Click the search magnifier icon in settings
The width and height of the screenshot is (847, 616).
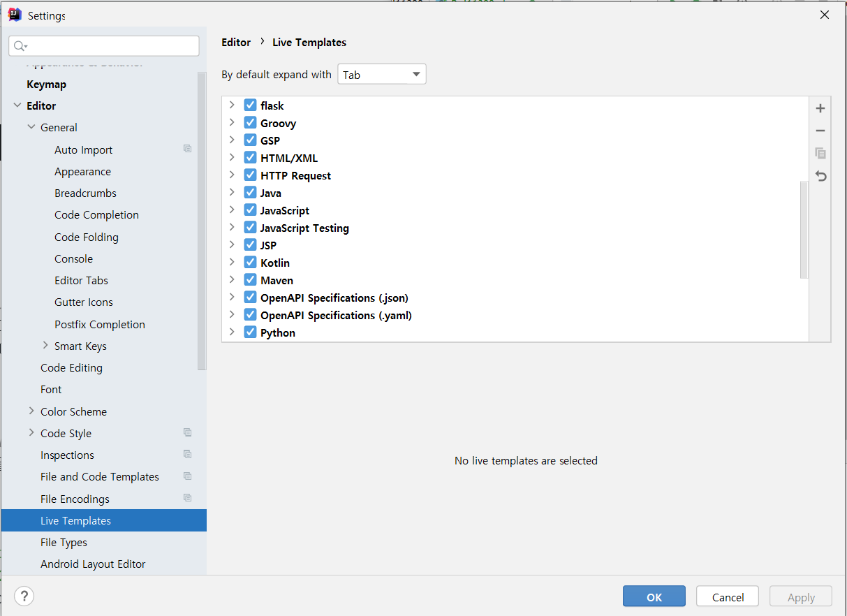point(20,46)
